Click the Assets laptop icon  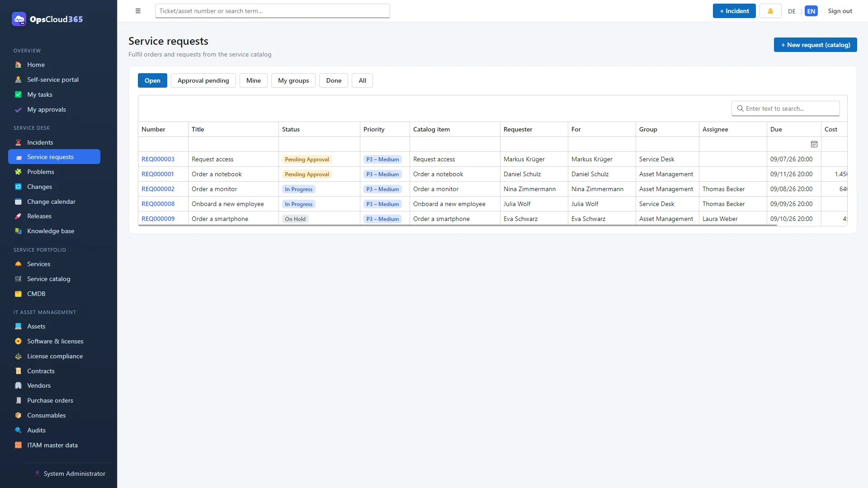(x=18, y=326)
